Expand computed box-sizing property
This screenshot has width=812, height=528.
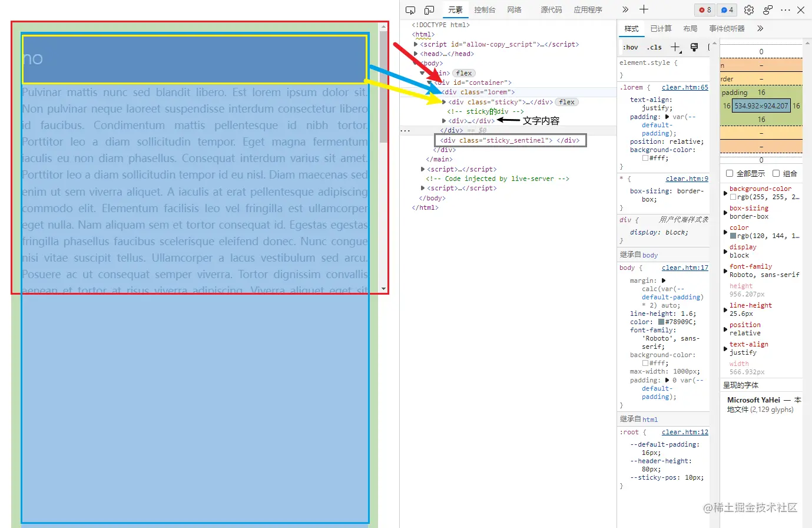click(x=725, y=212)
